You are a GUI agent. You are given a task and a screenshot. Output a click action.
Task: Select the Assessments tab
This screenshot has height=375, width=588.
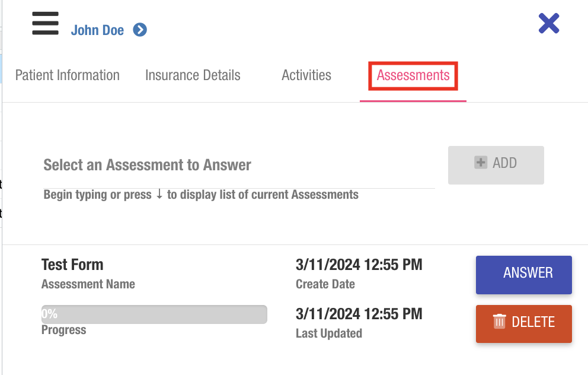pos(413,75)
